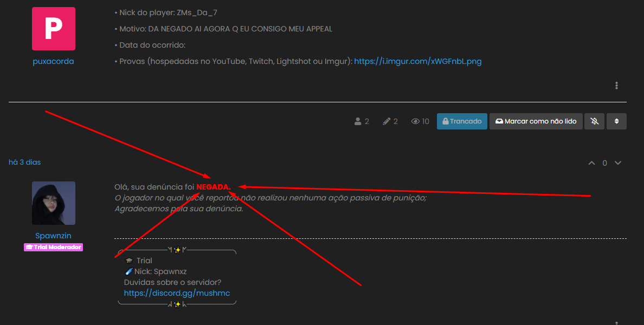This screenshot has height=325, width=644.
Task: Click the pencil posts count icon
Action: click(386, 121)
